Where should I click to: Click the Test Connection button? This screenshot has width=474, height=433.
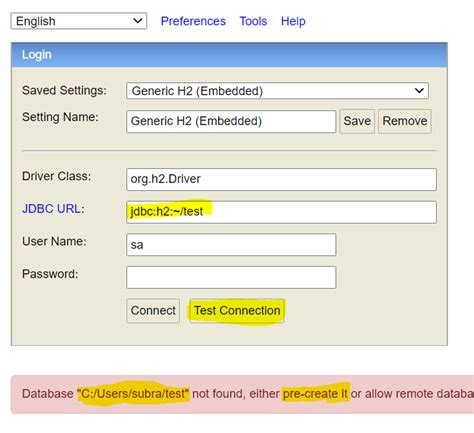[x=237, y=311]
